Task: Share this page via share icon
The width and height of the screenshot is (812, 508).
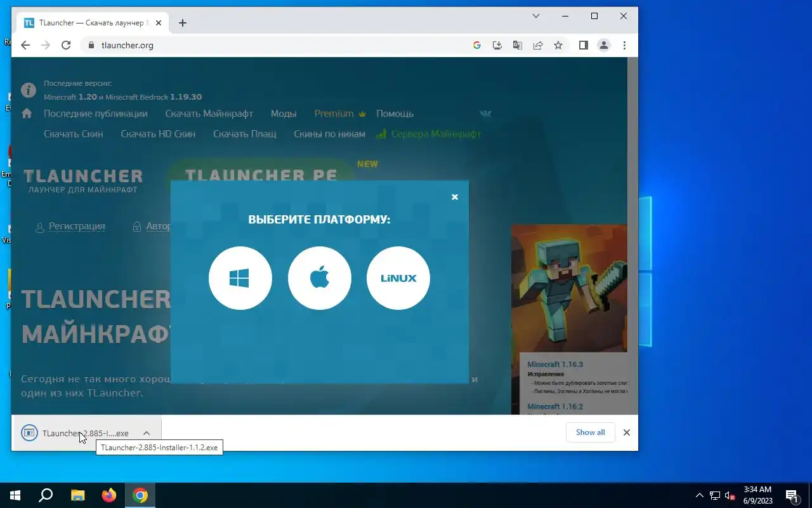Action: [538, 45]
